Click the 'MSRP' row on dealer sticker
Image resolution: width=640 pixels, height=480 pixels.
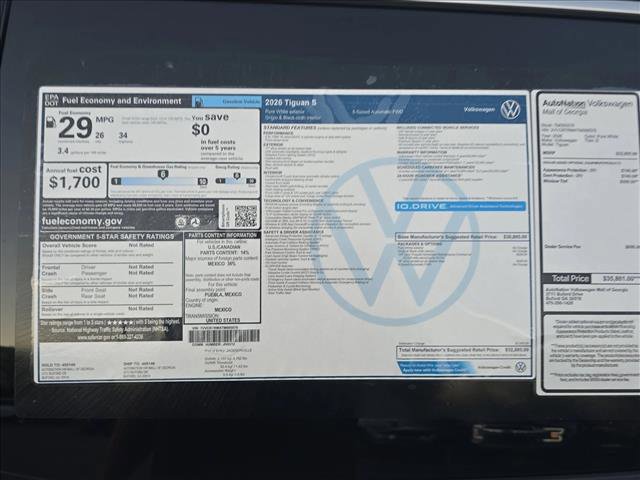[x=590, y=153]
